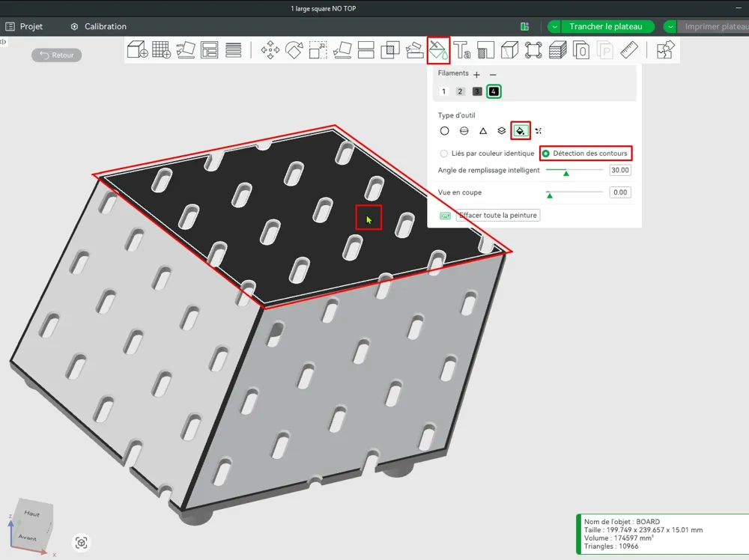Select the Lay on face tool
Image resolution: width=749 pixels, height=560 pixels.
pos(342,49)
